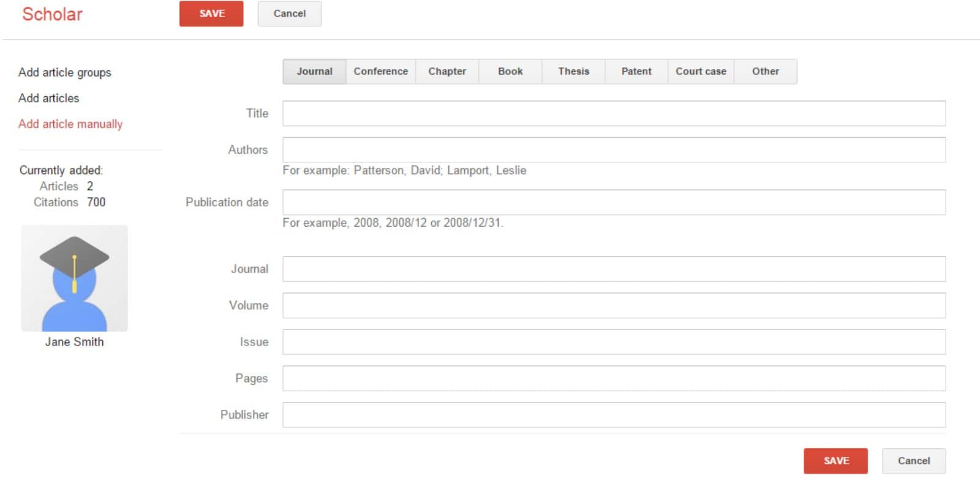Switch to the Conference tab

(380, 71)
